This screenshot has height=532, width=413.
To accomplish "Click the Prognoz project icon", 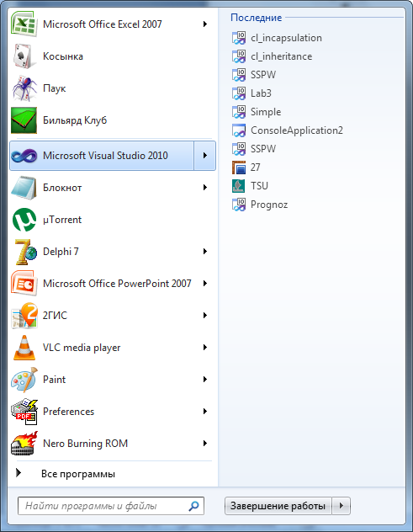I will pyautogui.click(x=239, y=205).
